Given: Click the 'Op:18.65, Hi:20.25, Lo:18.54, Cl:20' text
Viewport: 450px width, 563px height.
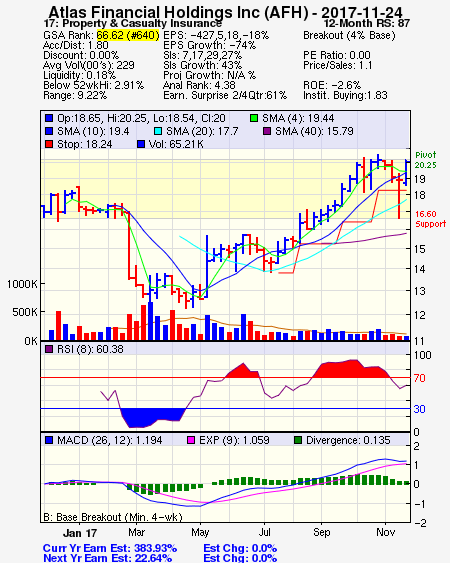Looking at the screenshot, I should point(142,118).
